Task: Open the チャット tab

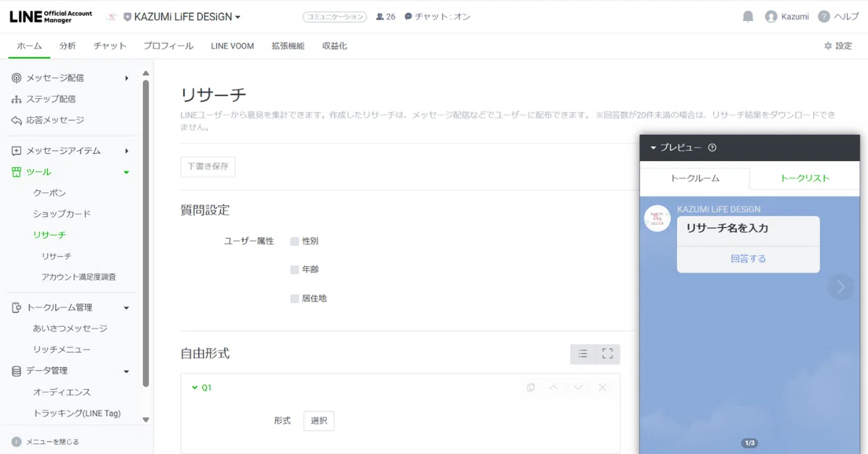Action: (110, 46)
